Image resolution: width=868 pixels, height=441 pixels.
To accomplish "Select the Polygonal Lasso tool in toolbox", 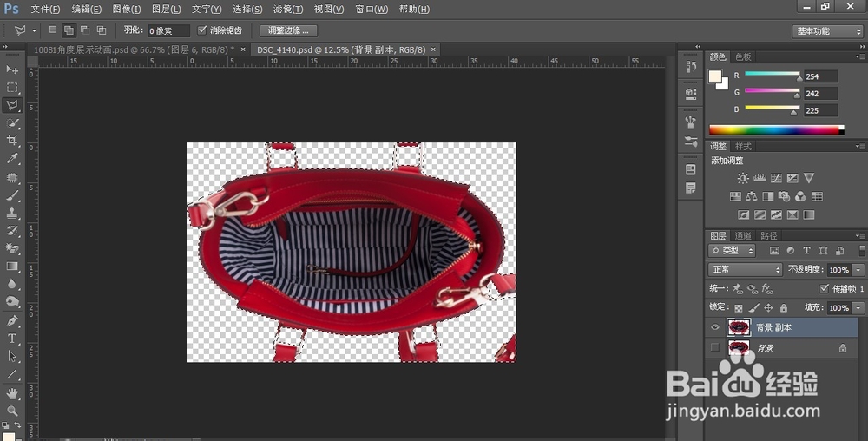I will (x=12, y=105).
